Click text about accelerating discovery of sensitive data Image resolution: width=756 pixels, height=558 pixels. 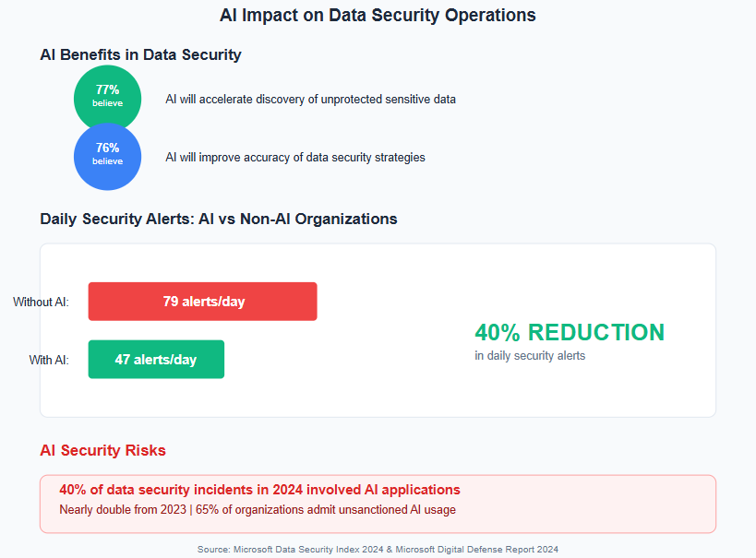pyautogui.click(x=310, y=100)
